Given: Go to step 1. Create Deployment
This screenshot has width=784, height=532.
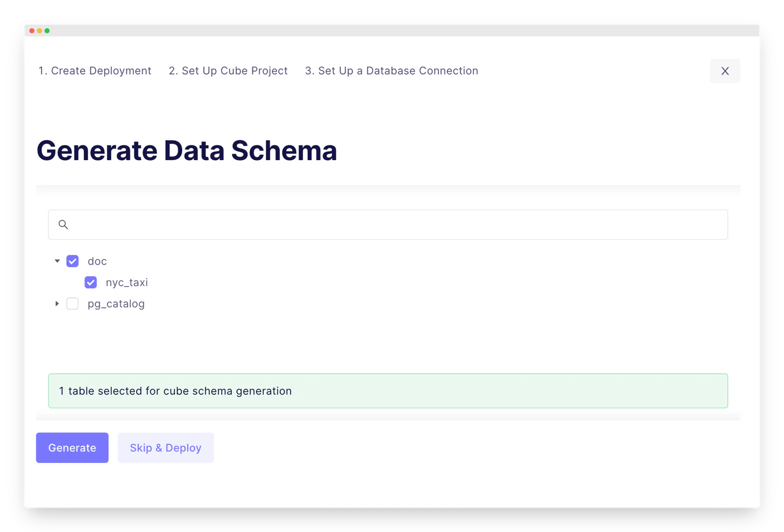Looking at the screenshot, I should (95, 71).
